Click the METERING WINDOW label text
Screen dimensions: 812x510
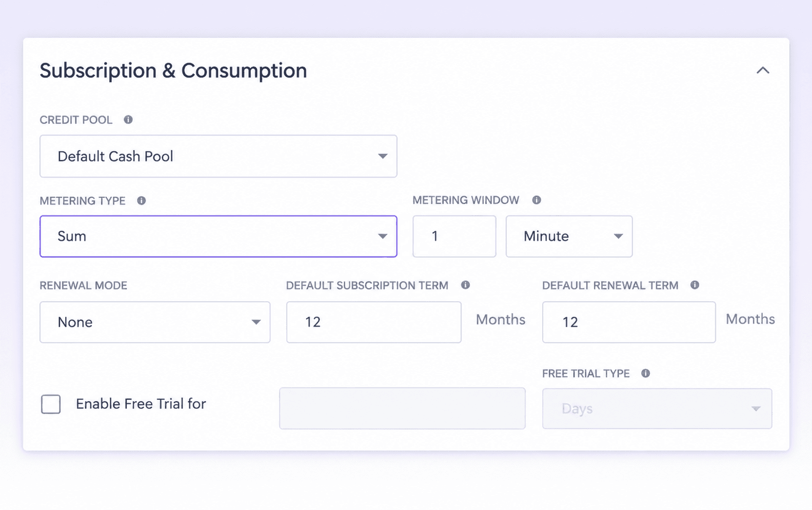[466, 200]
